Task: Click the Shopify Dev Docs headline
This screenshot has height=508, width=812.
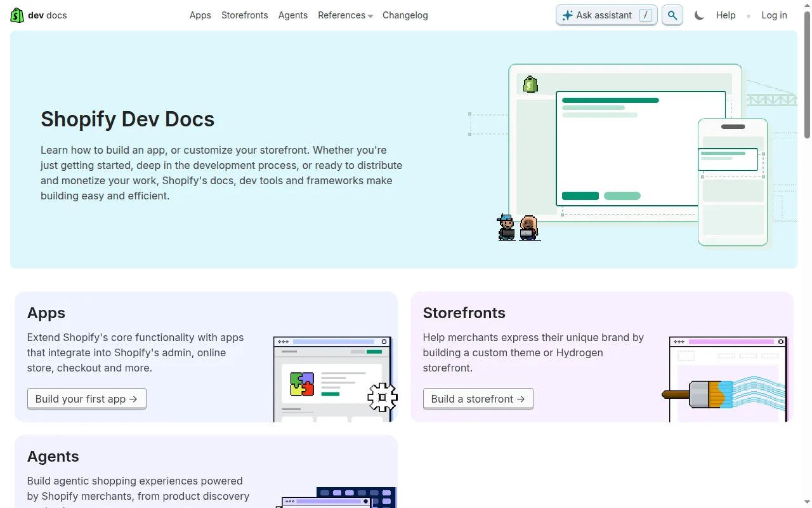Action: [x=128, y=119]
